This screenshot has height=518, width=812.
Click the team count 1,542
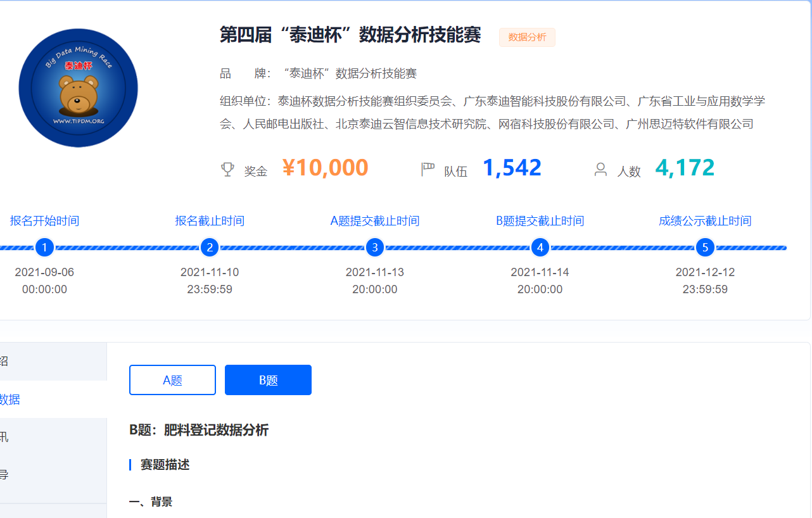512,168
